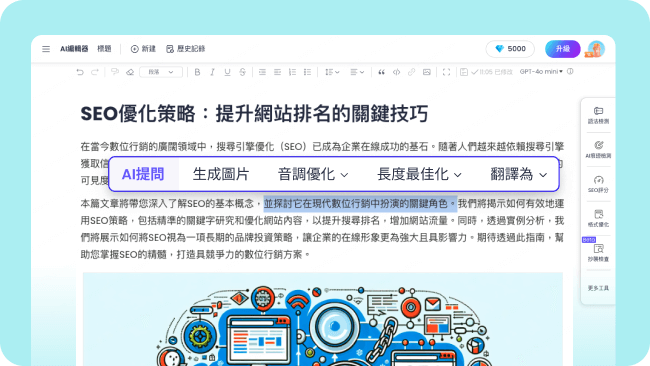Insert a numbered list
The height and width of the screenshot is (366, 650).
pyautogui.click(x=292, y=72)
